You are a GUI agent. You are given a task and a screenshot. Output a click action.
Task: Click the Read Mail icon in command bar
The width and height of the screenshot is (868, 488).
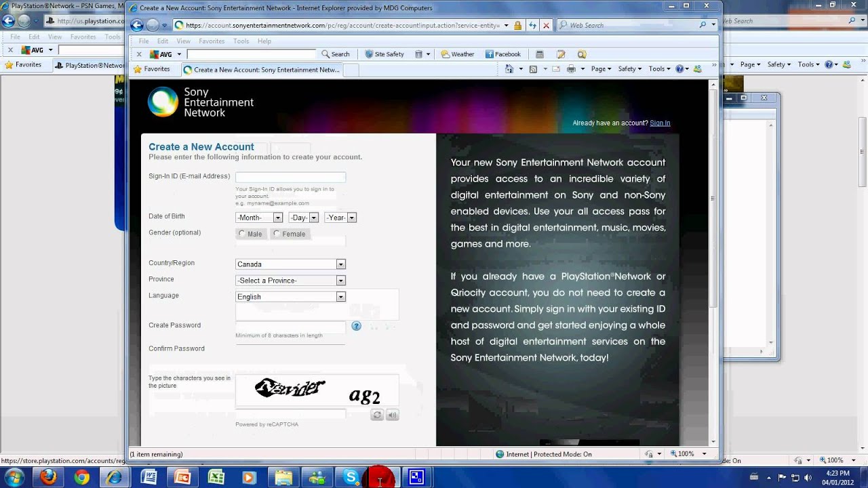point(556,69)
